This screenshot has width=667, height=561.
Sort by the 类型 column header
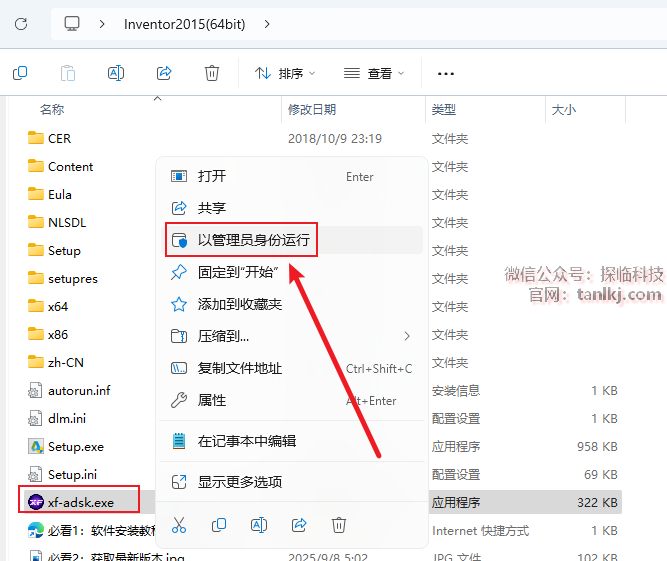tap(444, 110)
